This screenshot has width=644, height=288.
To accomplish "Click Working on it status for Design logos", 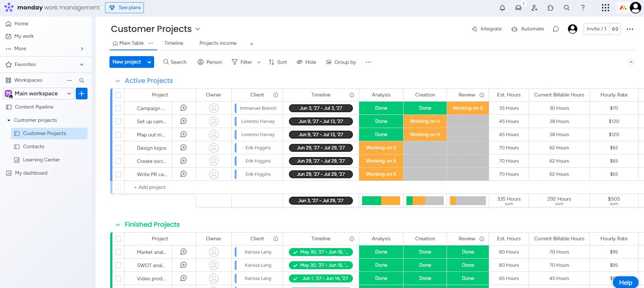I will (381, 148).
